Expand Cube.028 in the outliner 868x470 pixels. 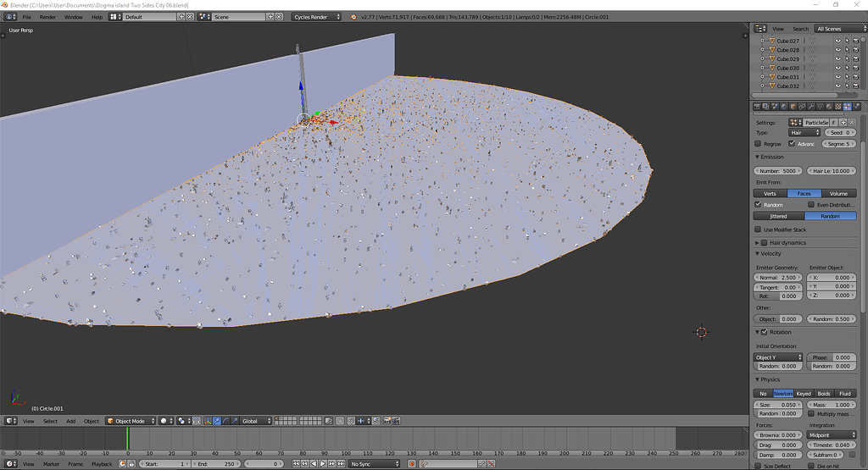(762, 50)
